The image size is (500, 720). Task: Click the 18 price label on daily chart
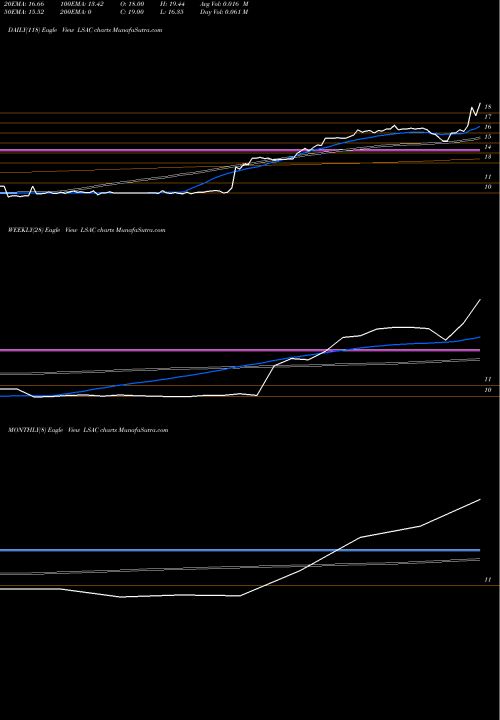(488, 107)
